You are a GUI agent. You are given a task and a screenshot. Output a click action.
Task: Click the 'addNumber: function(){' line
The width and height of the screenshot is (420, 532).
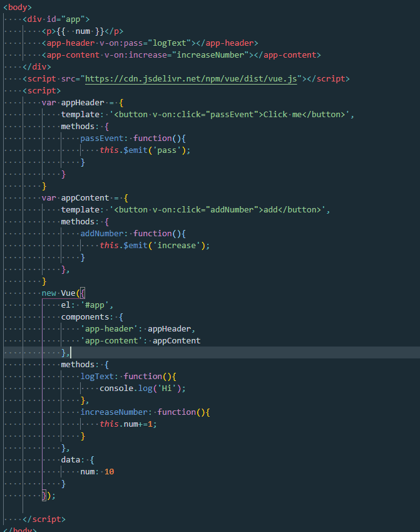click(133, 234)
